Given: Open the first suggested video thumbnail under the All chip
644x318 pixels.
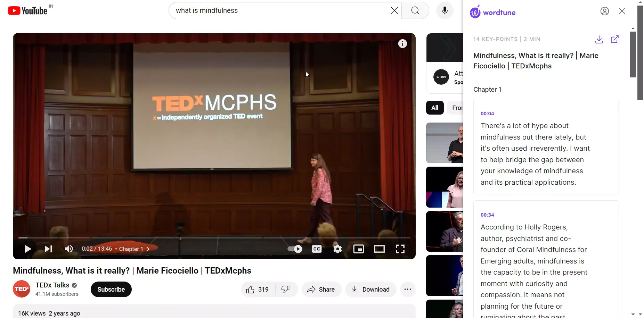Looking at the screenshot, I should click(x=445, y=143).
